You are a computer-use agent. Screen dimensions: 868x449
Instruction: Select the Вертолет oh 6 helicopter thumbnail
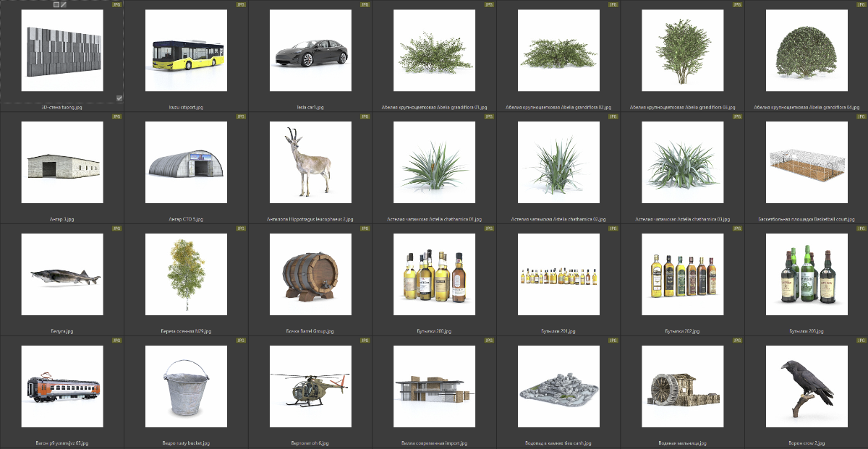pos(310,387)
